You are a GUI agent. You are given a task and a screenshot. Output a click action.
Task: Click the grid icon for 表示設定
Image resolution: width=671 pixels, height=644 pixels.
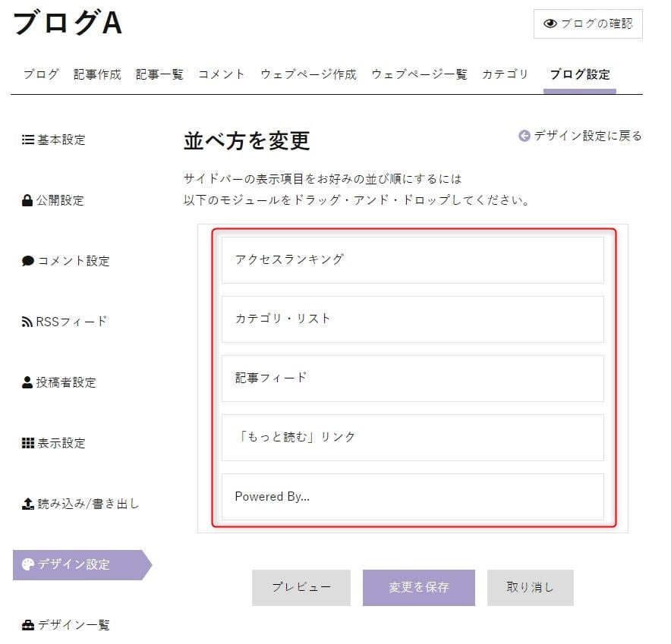pyautogui.click(x=28, y=443)
